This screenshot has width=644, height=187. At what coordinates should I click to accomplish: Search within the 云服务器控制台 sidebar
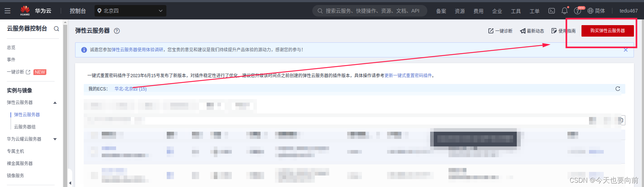click(56, 29)
